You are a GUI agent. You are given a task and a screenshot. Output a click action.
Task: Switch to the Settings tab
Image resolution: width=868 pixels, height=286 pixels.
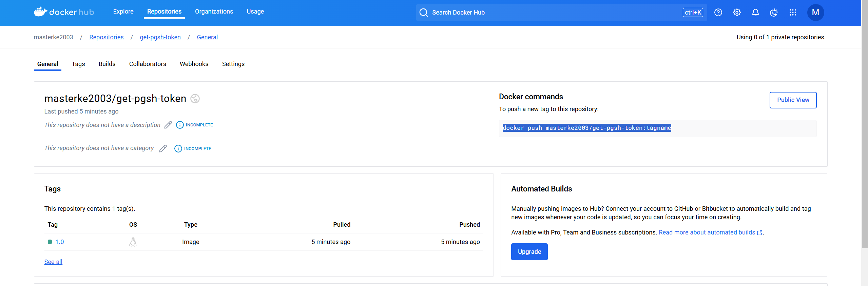[x=233, y=64]
